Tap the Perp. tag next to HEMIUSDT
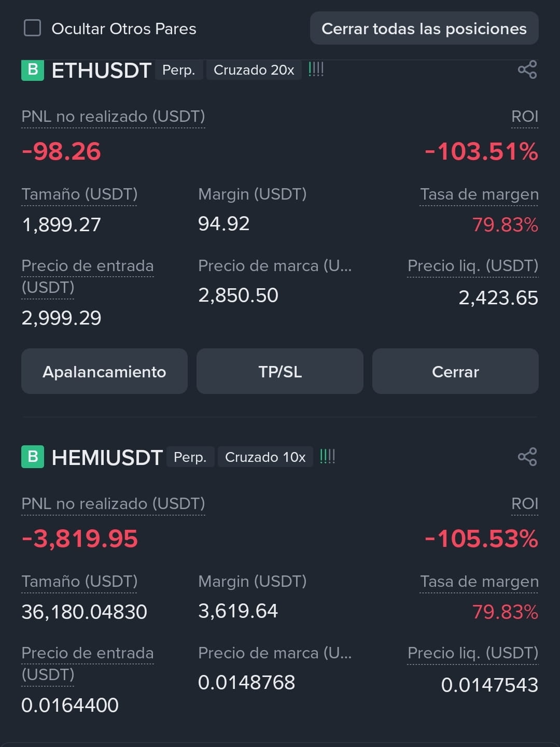Image resolution: width=560 pixels, height=747 pixels. [x=190, y=457]
